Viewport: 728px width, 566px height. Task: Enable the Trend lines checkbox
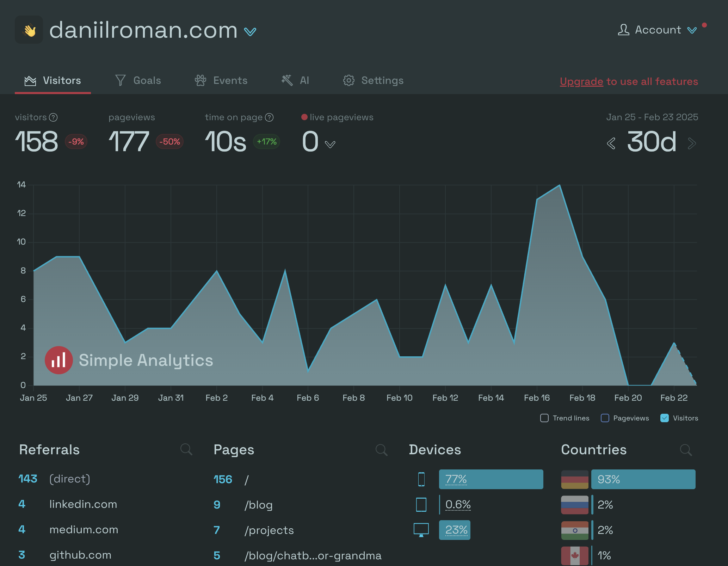544,418
